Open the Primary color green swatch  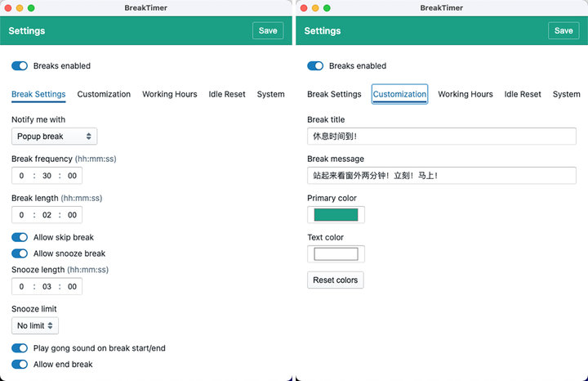click(x=336, y=215)
